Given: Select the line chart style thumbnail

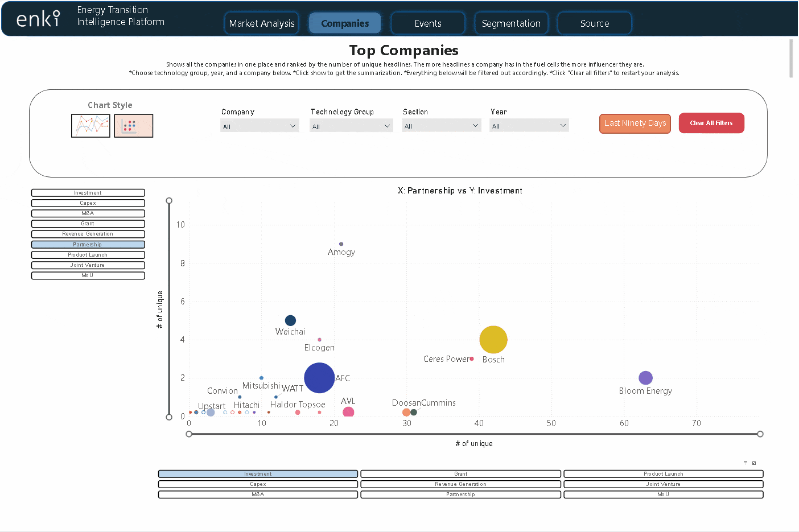Looking at the screenshot, I should [90, 126].
